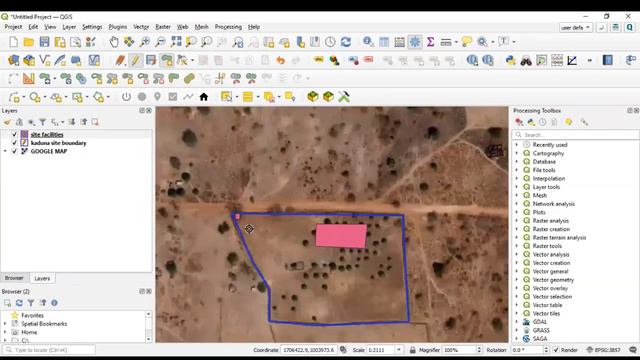
Task: Click the power symbol toolbar icon
Action: [x=126, y=97]
